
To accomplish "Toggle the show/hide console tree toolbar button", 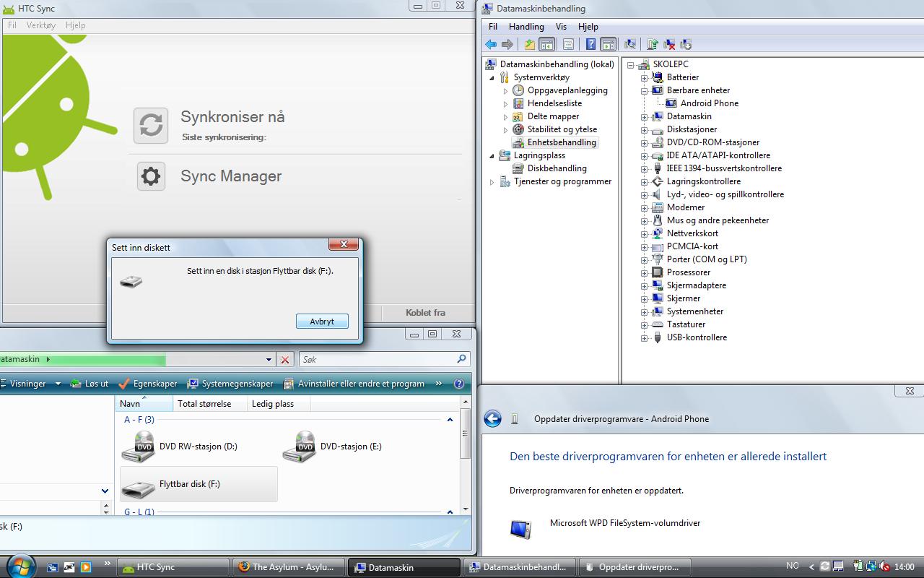I will coord(547,45).
